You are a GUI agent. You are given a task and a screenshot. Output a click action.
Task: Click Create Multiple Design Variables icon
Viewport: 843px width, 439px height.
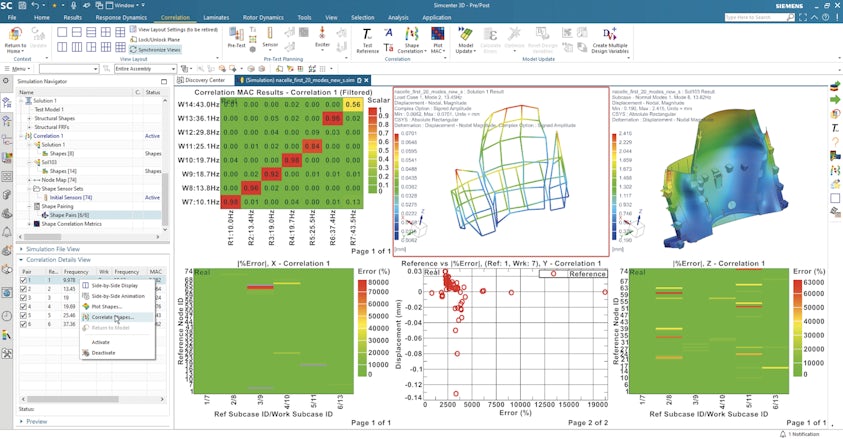610,34
